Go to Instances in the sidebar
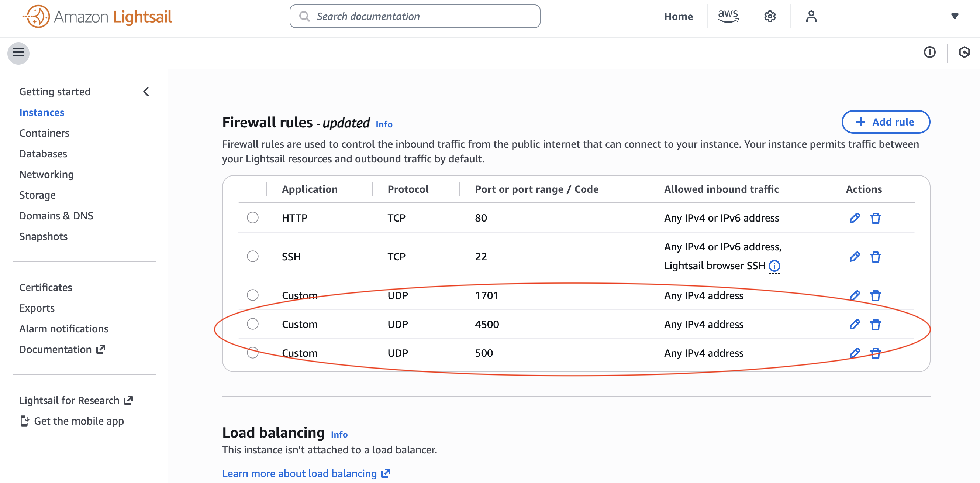 point(42,113)
